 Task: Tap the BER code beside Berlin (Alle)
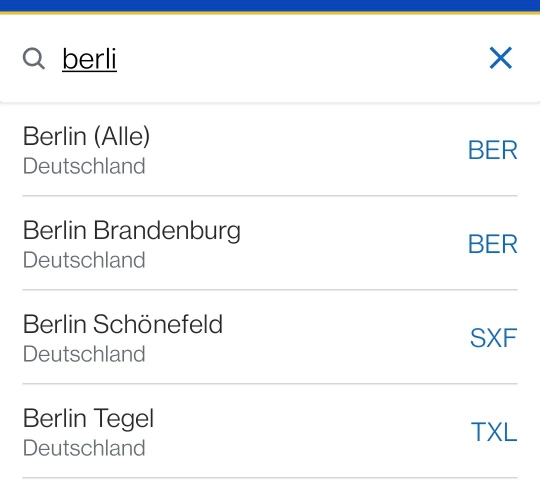pos(493,150)
